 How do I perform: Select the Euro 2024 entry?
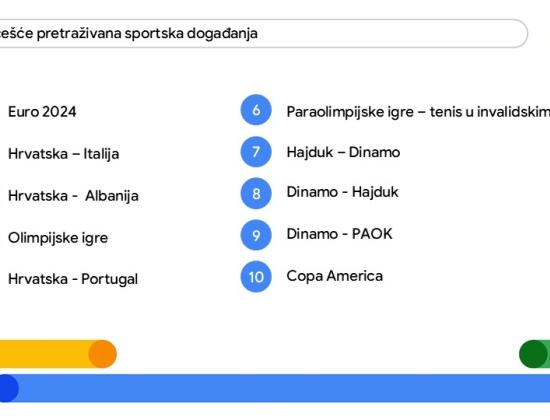pyautogui.click(x=42, y=112)
